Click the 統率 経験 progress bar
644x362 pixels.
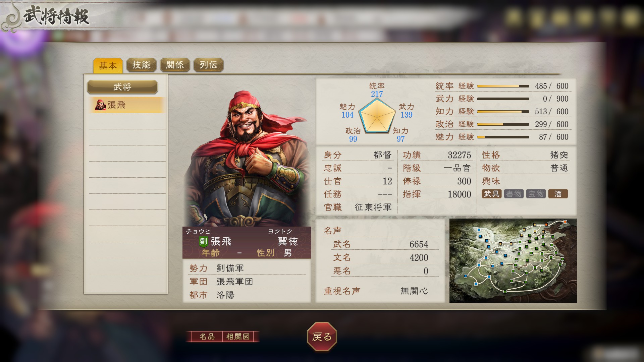click(x=503, y=86)
